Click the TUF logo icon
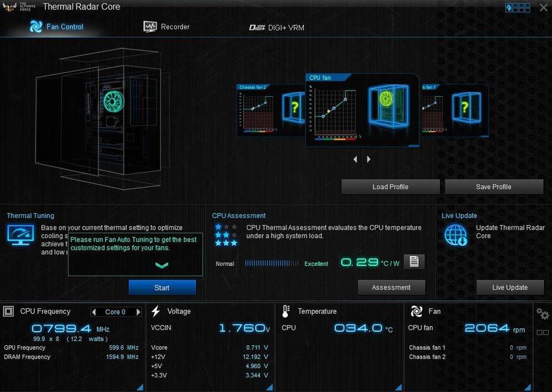 tap(9, 6)
